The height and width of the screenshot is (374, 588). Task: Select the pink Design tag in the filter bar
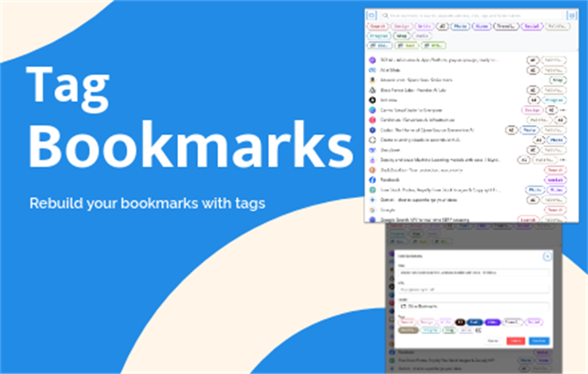pyautogui.click(x=402, y=26)
